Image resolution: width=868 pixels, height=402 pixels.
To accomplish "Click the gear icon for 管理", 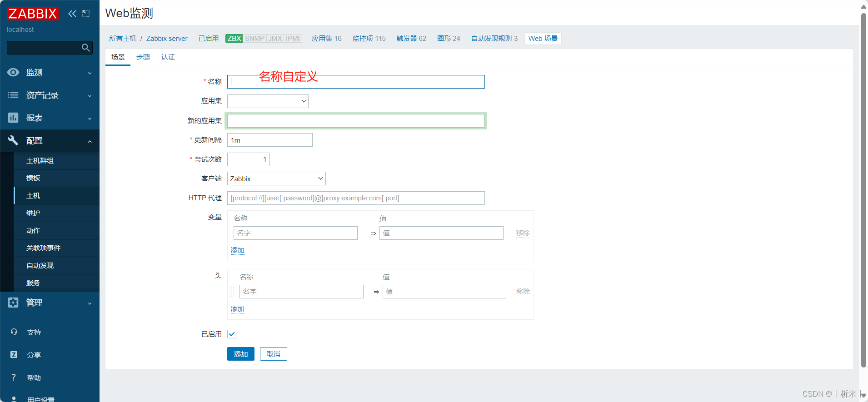I will (x=13, y=303).
